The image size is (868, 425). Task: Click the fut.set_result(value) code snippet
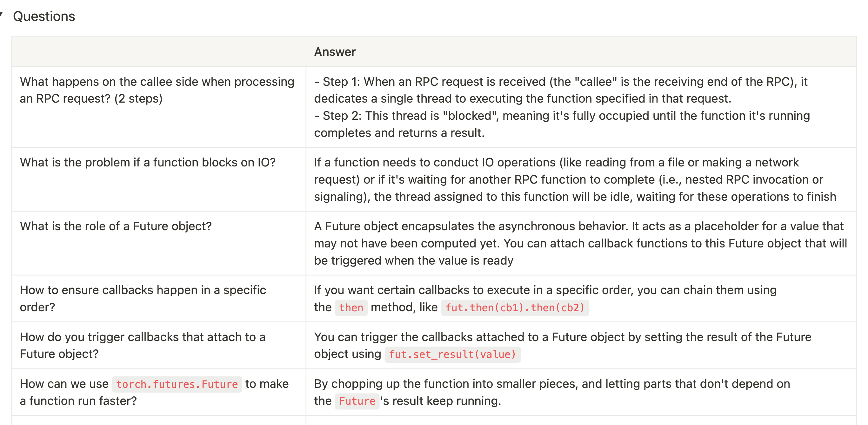[x=452, y=354]
